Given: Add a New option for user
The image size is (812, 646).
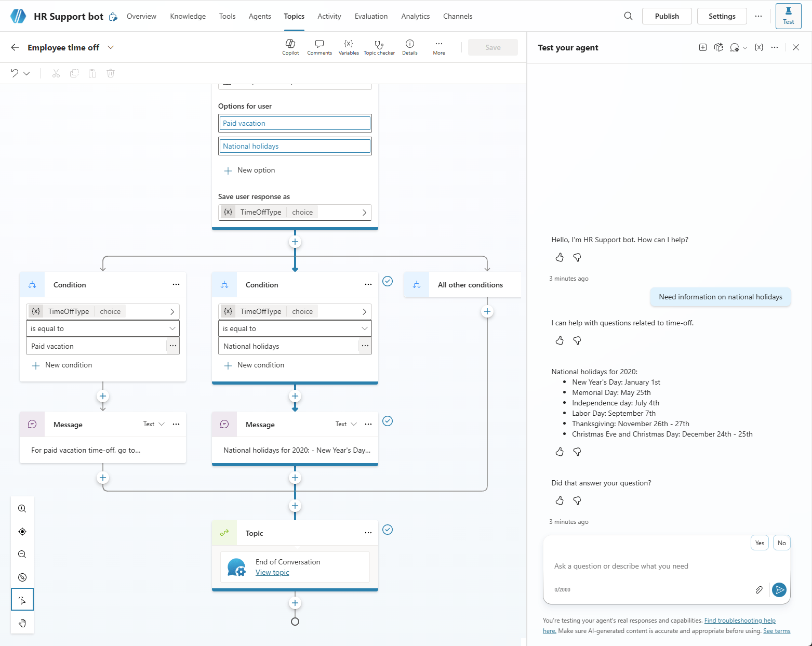Looking at the screenshot, I should click(249, 170).
